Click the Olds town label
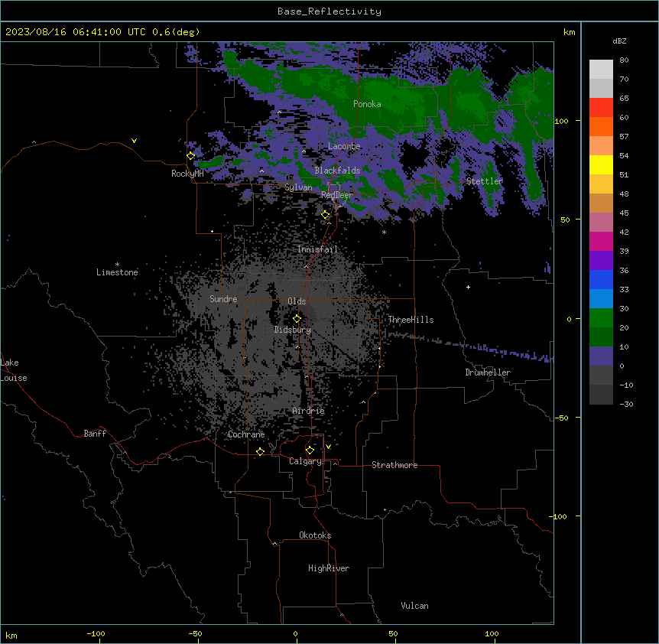 click(x=297, y=301)
